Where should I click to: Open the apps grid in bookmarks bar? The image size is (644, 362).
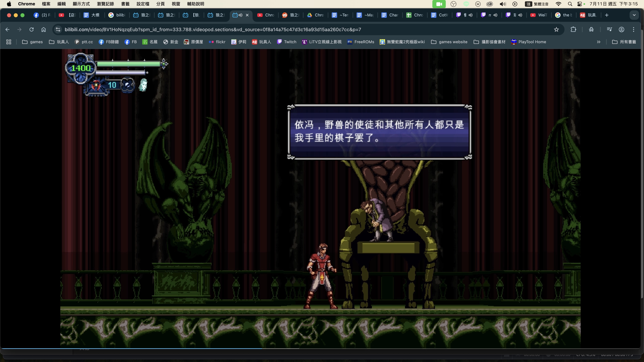pos(9,42)
